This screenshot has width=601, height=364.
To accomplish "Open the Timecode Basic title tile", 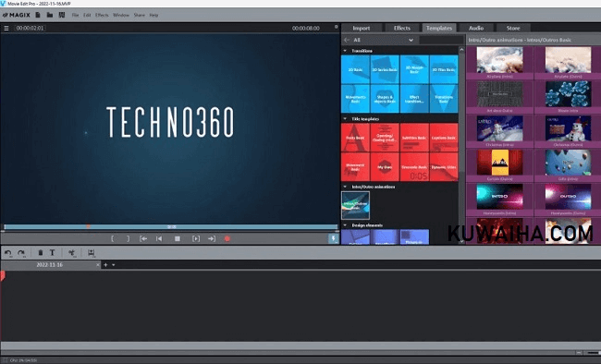I will pos(414,167).
